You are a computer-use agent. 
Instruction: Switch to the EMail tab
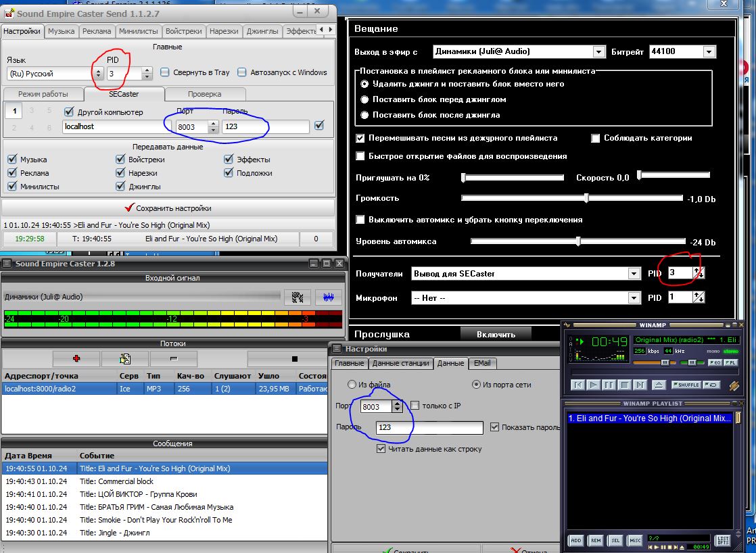coord(481,363)
